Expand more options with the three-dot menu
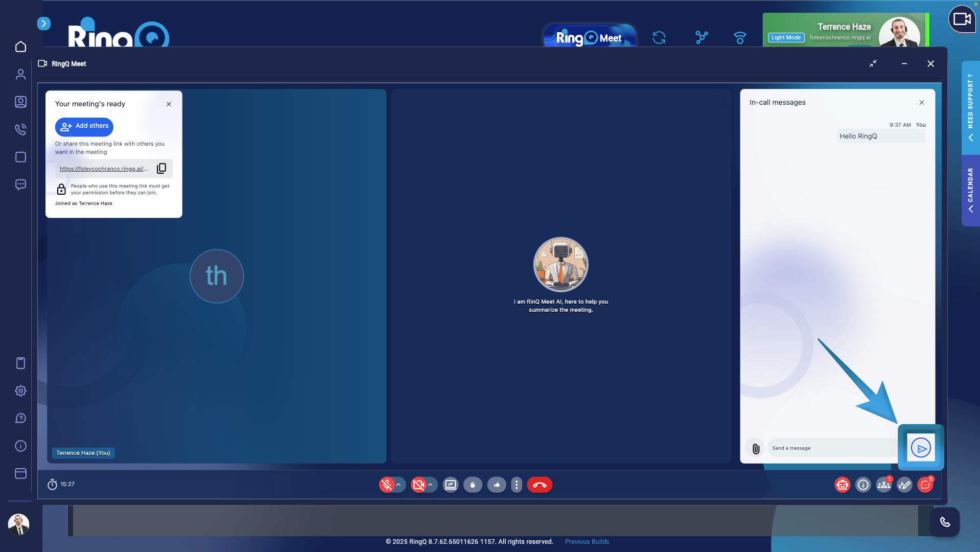 pyautogui.click(x=517, y=485)
